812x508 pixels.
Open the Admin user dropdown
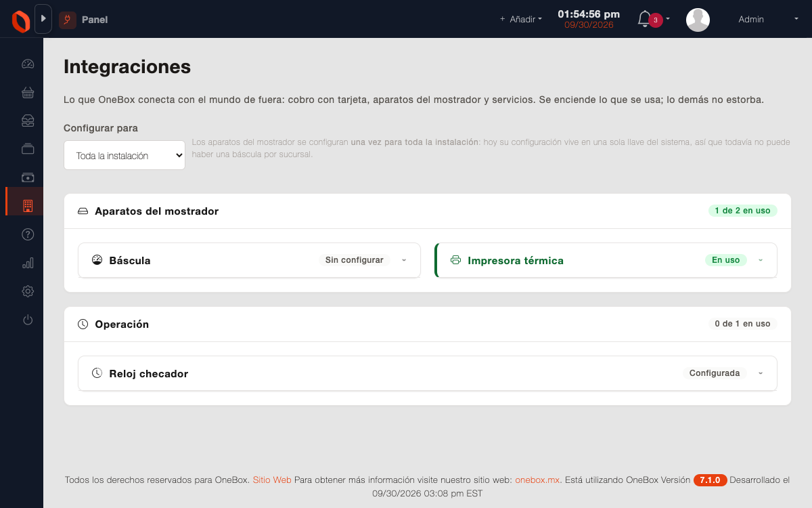pyautogui.click(x=768, y=20)
